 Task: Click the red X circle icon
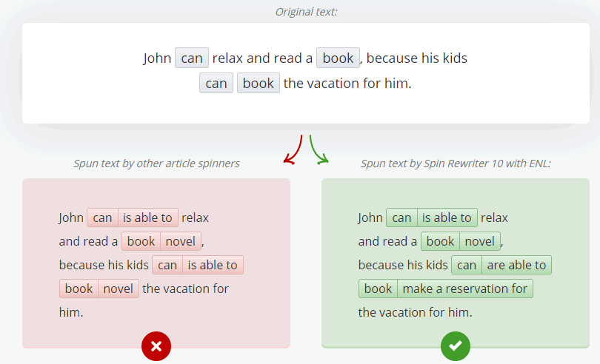(x=156, y=346)
